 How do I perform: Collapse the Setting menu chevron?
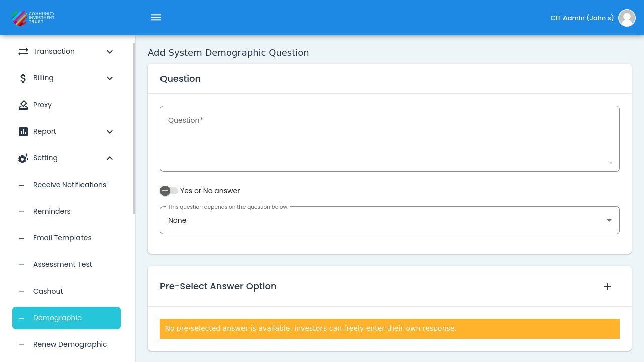110,158
